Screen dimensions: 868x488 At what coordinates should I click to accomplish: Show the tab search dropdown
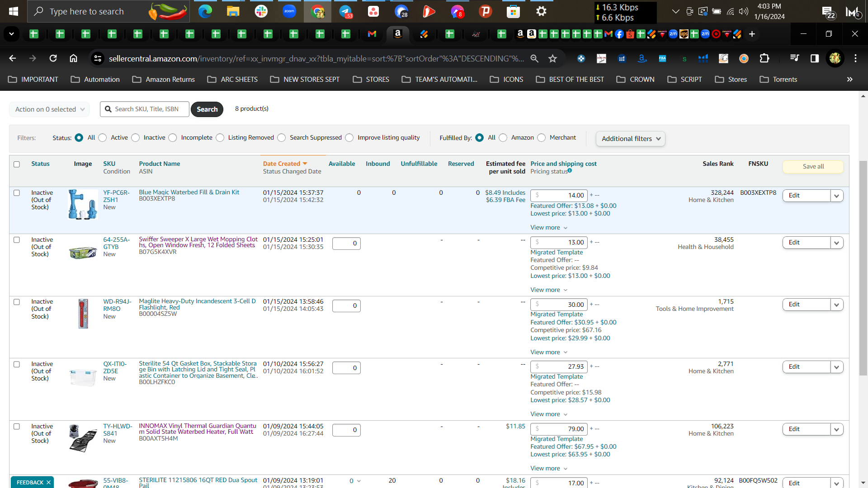pyautogui.click(x=11, y=34)
